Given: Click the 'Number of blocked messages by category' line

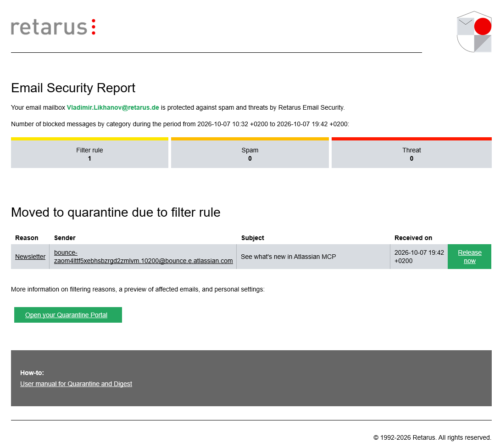Looking at the screenshot, I should click(180, 124).
